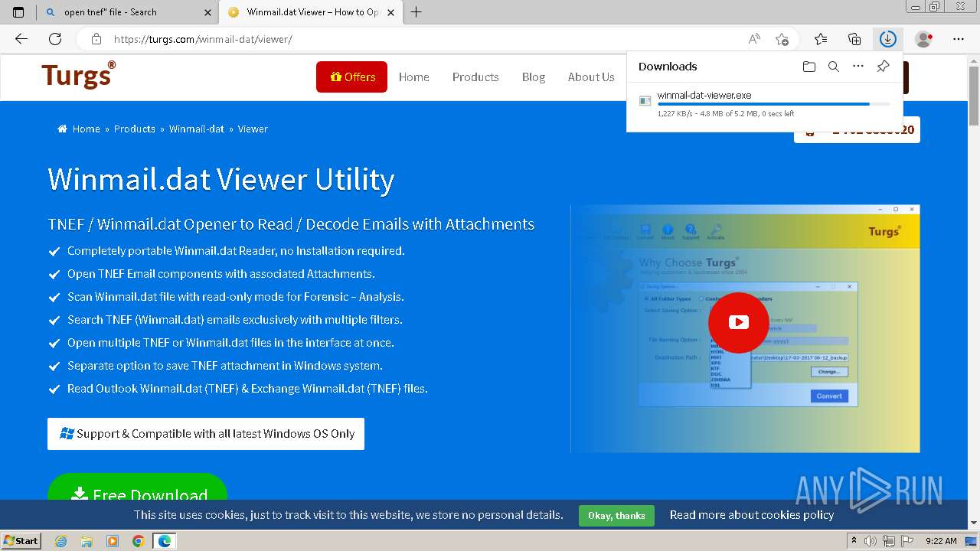Image resolution: width=980 pixels, height=551 pixels.
Task: Reload the page with the refresh icon
Action: click(55, 39)
